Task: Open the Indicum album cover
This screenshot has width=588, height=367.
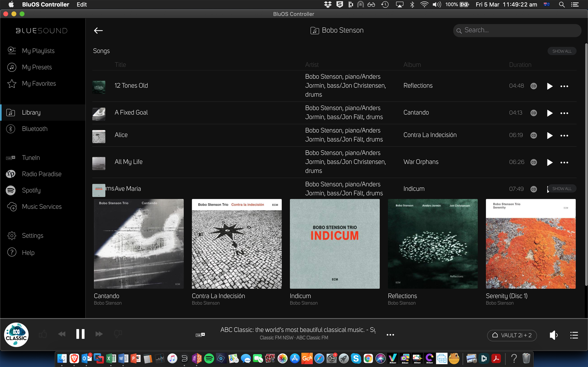Action: click(334, 244)
